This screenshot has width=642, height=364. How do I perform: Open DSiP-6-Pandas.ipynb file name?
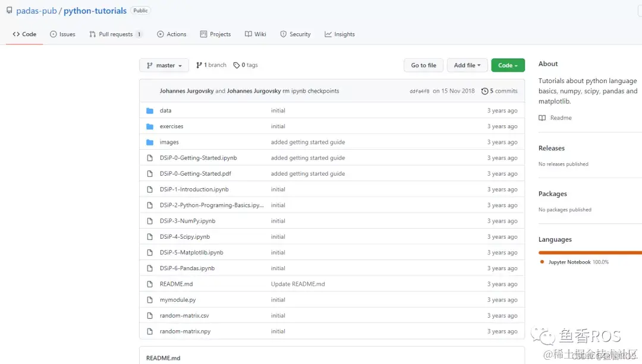[x=187, y=268]
